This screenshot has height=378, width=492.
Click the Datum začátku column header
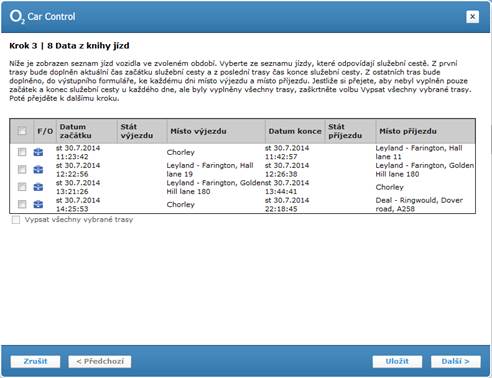(x=87, y=131)
